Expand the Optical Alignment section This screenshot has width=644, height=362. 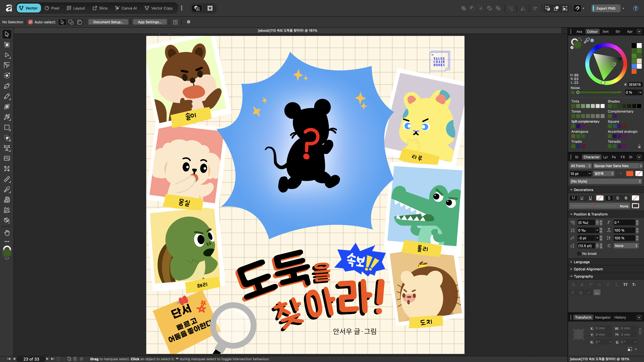[x=571, y=269]
